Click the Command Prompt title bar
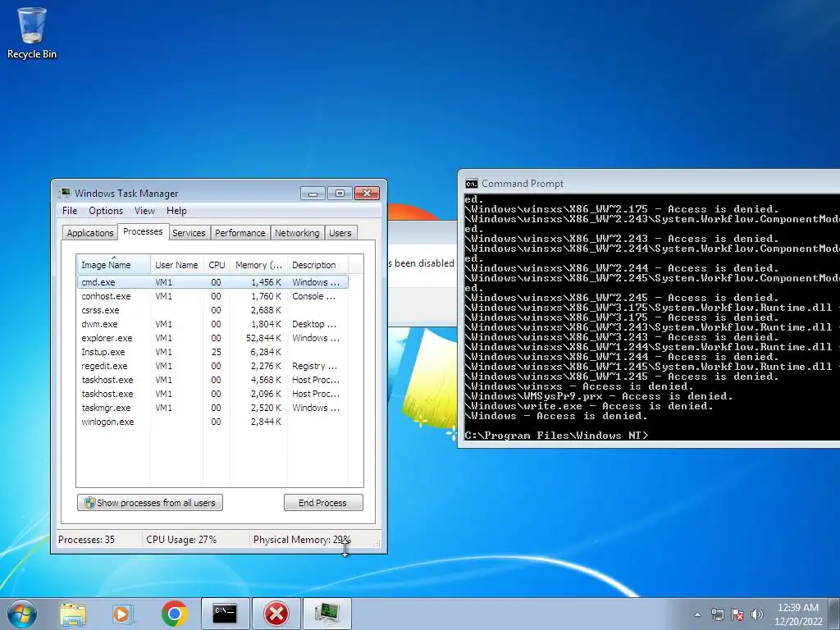This screenshot has width=840, height=630. (x=651, y=183)
